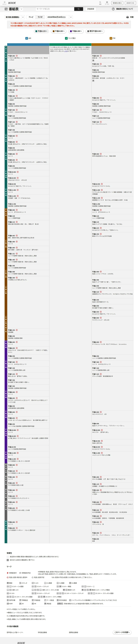Play AM 午後9:05 ぶいあーる! program
This screenshot has height=644, width=138.
pos(17,418)
